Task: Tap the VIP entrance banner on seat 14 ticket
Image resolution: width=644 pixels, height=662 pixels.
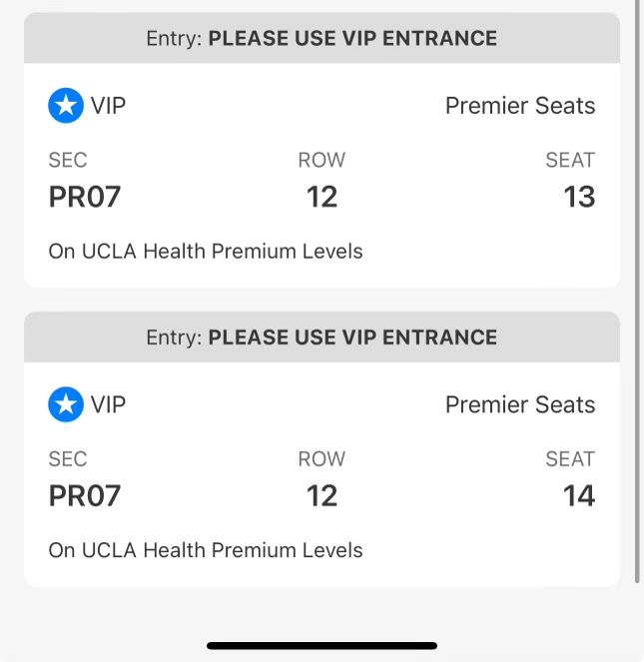Action: (322, 337)
